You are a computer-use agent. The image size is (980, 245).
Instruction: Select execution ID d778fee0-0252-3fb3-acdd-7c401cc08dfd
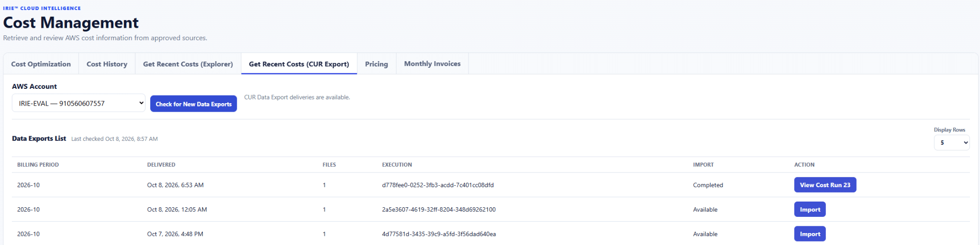438,185
